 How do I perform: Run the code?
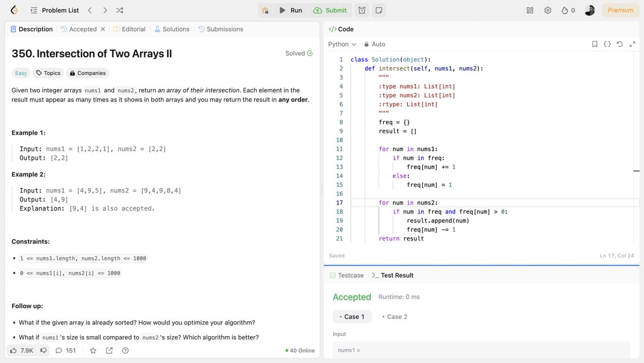(x=290, y=10)
